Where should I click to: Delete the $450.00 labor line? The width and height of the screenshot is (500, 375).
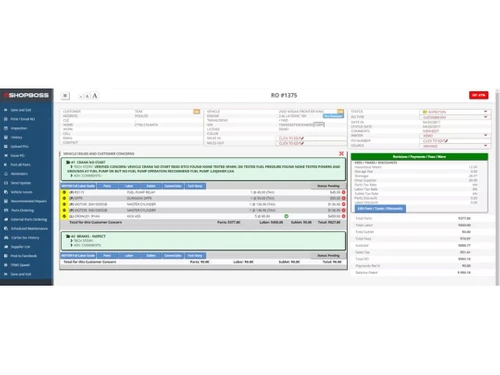pyautogui.click(x=344, y=216)
